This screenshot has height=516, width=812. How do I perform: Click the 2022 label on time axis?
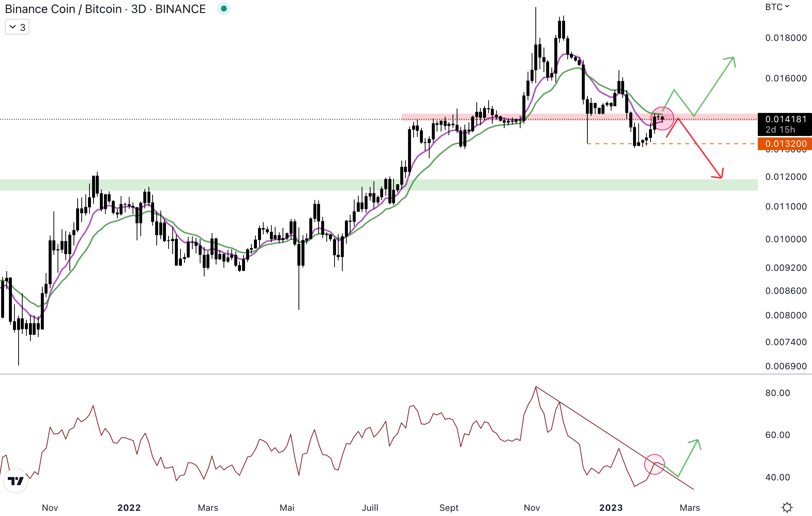[129, 507]
